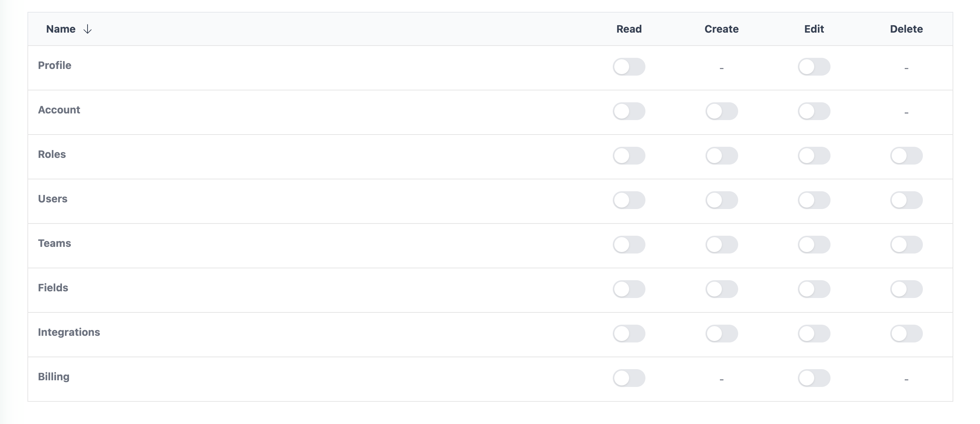Click the sort arrow next to Name

pyautogui.click(x=88, y=29)
